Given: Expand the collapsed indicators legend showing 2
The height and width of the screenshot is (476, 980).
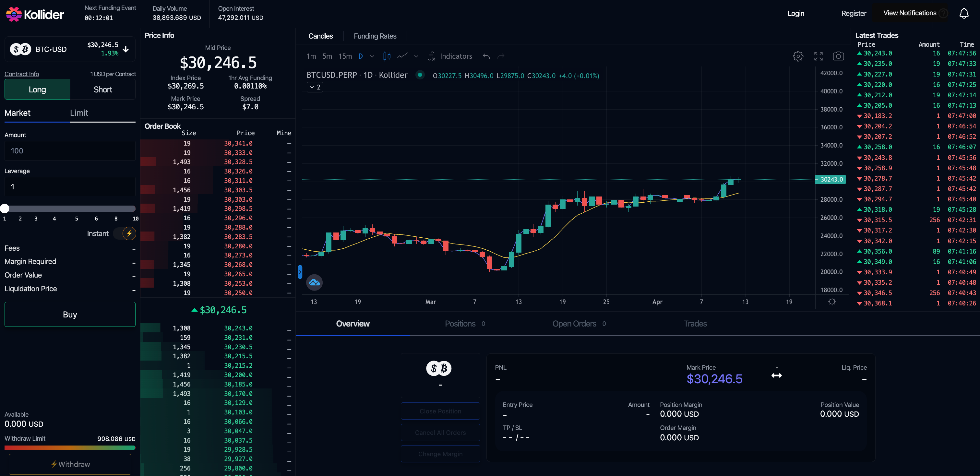Looking at the screenshot, I should 315,87.
